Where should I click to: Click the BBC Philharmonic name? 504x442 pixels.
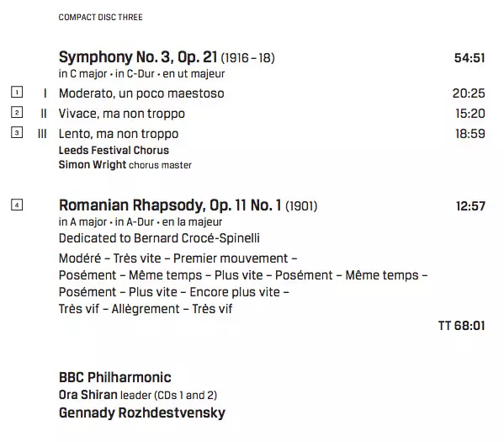[x=115, y=377]
